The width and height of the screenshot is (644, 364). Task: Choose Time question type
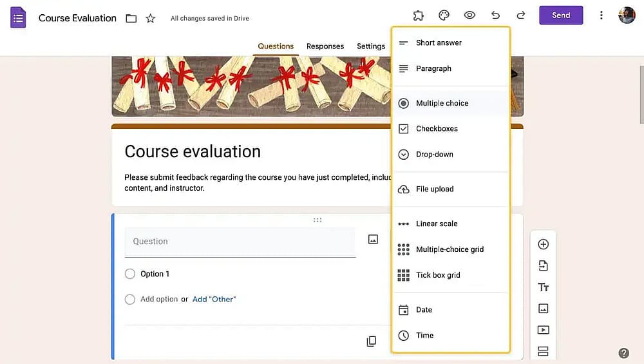(x=451, y=335)
